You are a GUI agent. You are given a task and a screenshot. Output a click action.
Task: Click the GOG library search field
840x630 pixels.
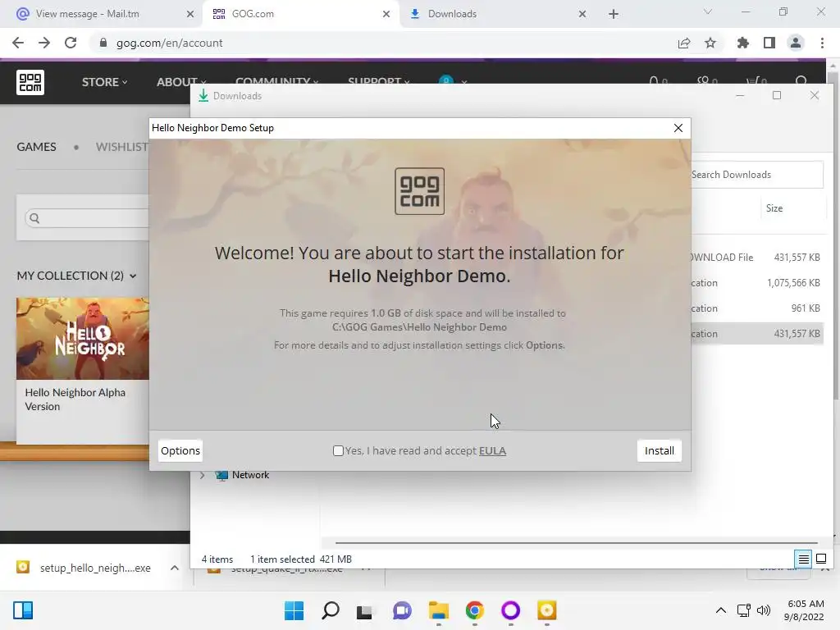[89, 218]
